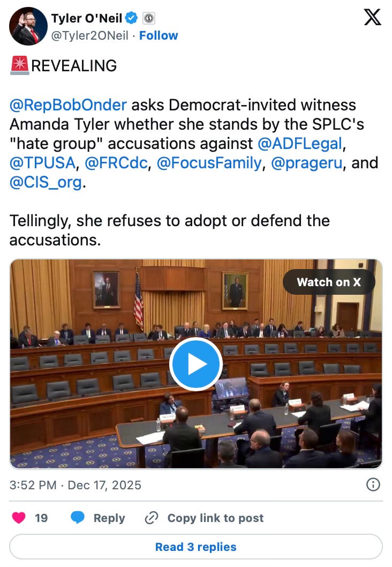392x567 pixels.
Task: Click Read 3 replies button
Action: point(196,547)
